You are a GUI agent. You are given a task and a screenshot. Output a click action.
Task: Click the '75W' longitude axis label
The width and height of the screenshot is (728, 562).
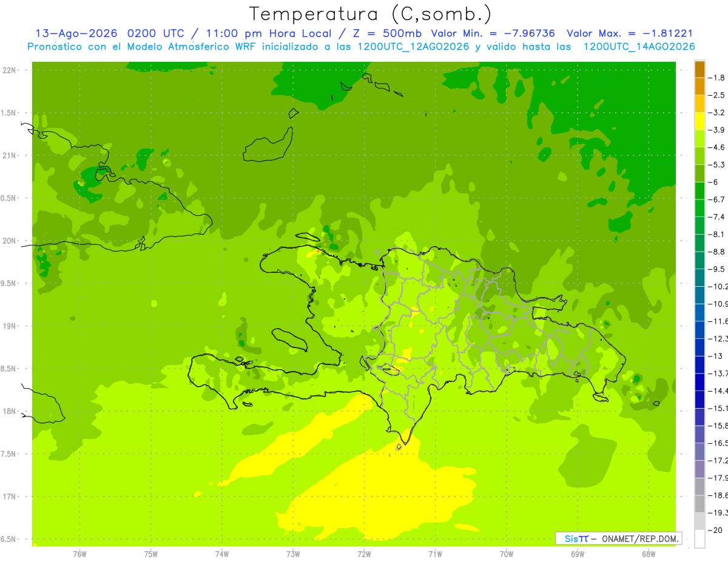[151, 554]
